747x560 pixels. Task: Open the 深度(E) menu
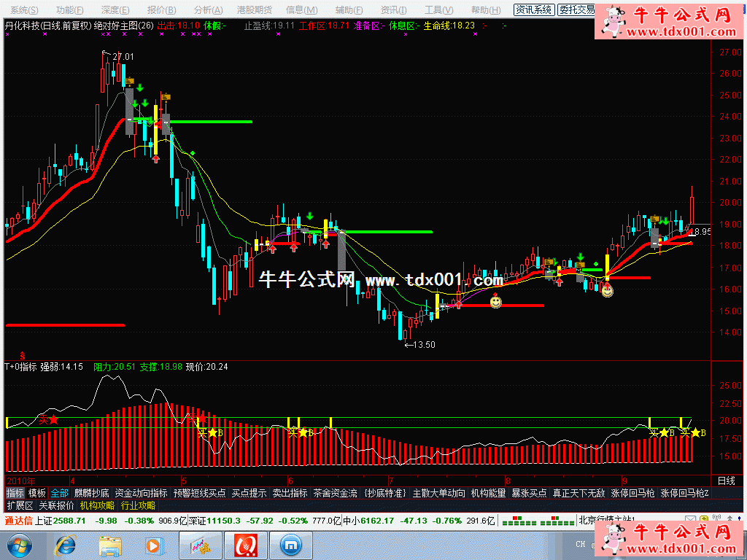[115, 10]
